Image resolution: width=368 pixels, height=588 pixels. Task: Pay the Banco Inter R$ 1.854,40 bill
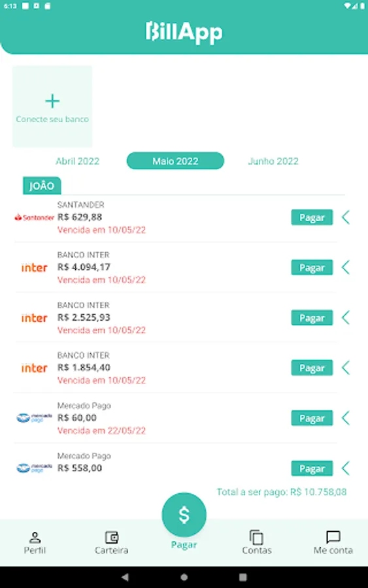312,368
